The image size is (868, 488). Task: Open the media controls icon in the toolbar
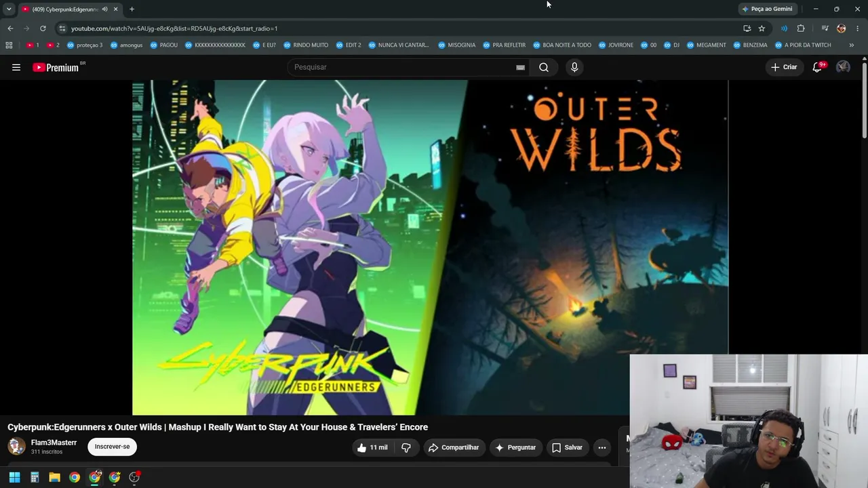[825, 28]
